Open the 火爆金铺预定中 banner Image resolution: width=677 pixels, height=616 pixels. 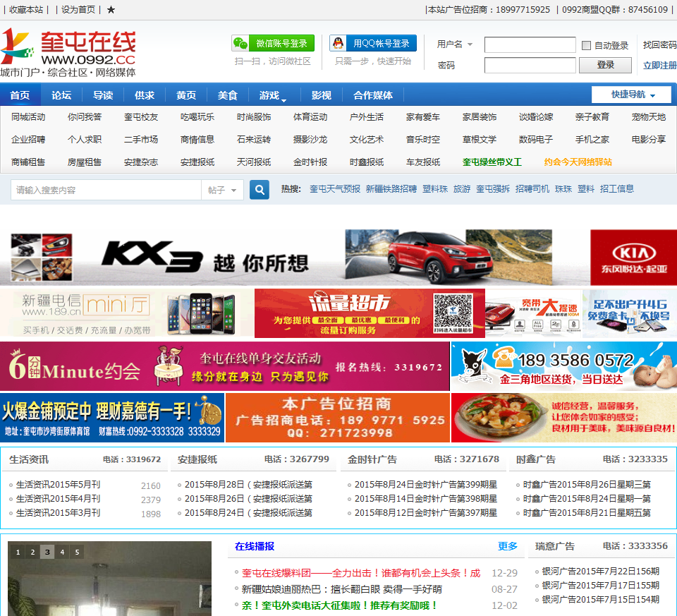[112, 417]
